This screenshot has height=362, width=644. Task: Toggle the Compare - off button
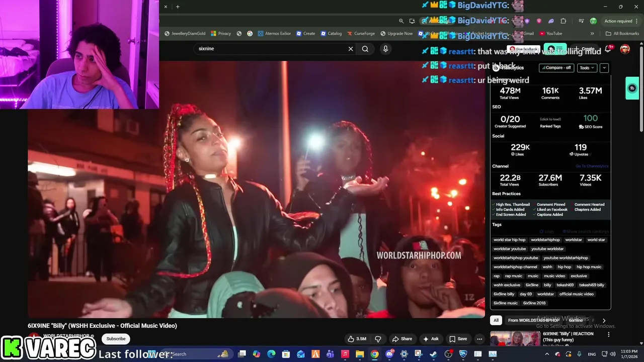pos(556,68)
